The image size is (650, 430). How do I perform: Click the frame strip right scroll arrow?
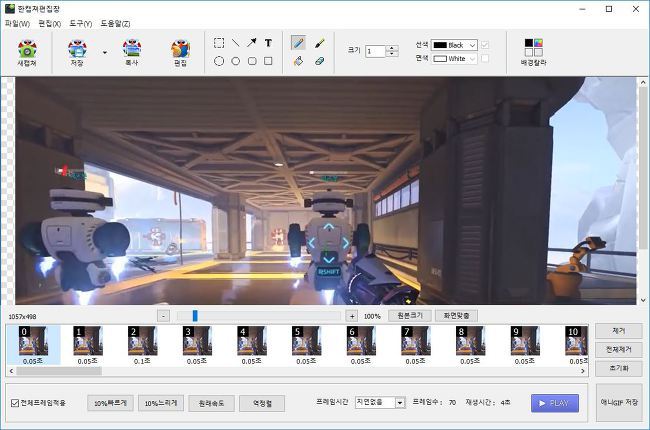point(583,371)
